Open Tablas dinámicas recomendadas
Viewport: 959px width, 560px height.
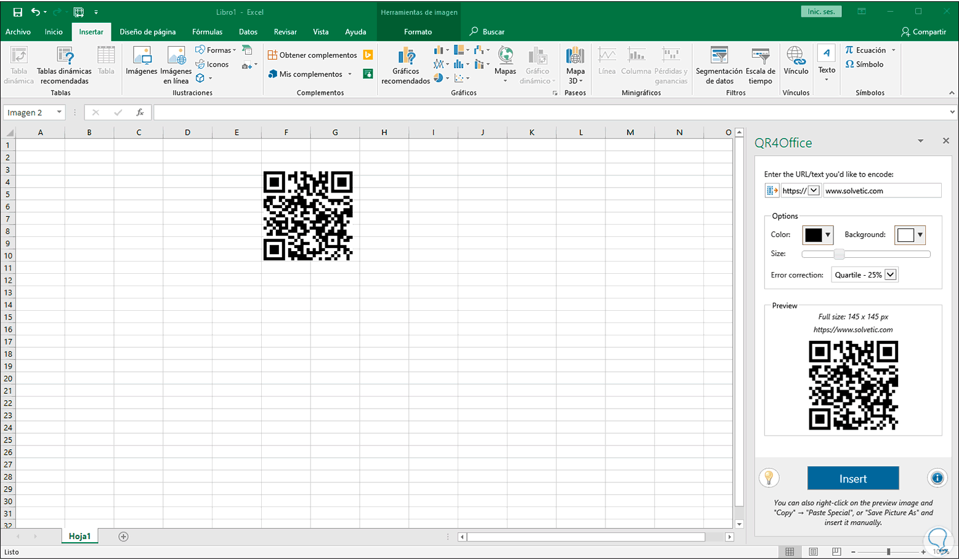coord(64,66)
